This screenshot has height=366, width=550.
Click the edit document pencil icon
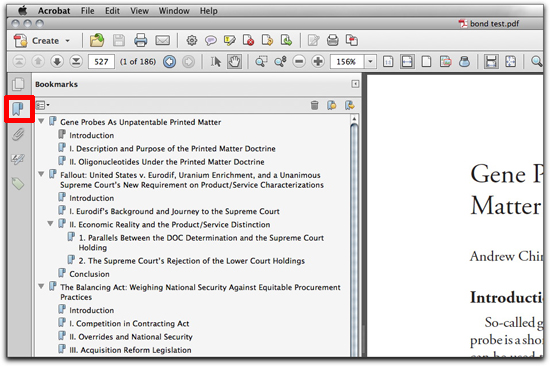tap(313, 40)
